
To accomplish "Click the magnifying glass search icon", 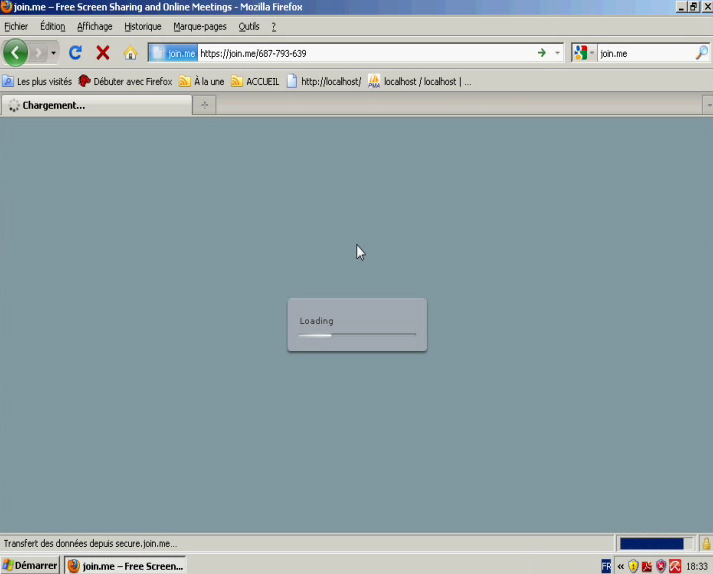I will click(x=702, y=53).
